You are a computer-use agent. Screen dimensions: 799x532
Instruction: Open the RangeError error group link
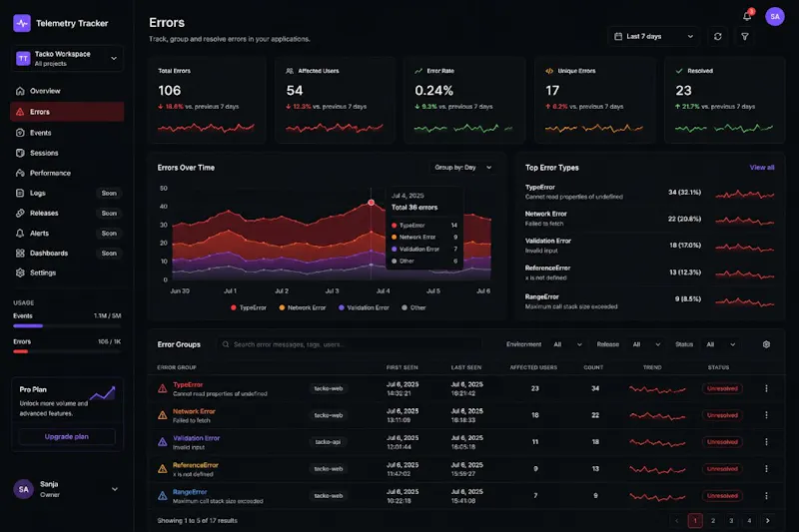[x=190, y=492]
